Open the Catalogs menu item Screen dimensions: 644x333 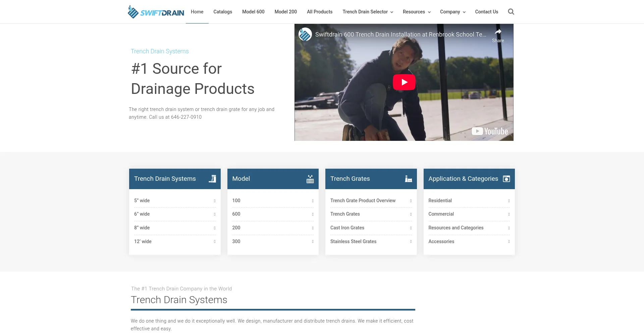[x=223, y=12]
